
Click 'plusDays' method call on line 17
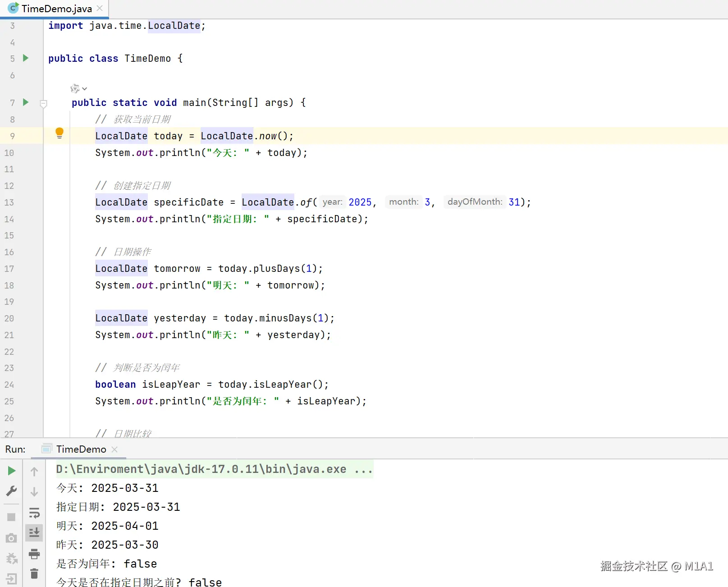coord(277,269)
